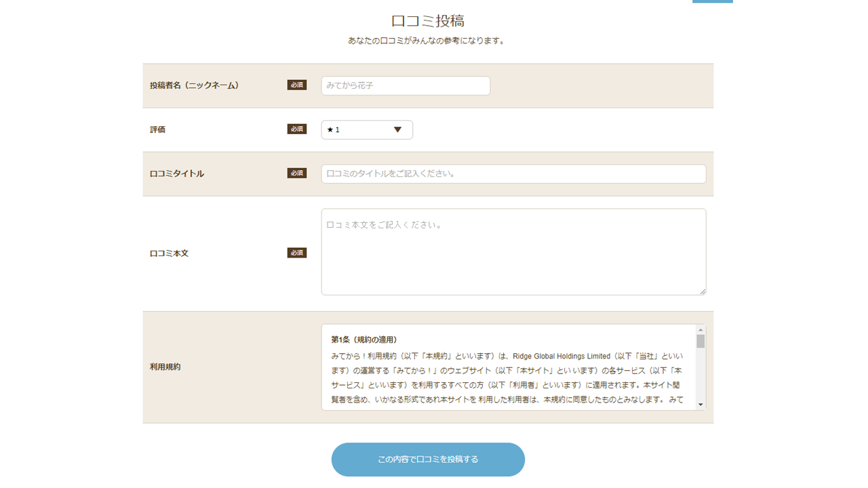Click the 投稿者名（ニックネーム） label

click(194, 85)
